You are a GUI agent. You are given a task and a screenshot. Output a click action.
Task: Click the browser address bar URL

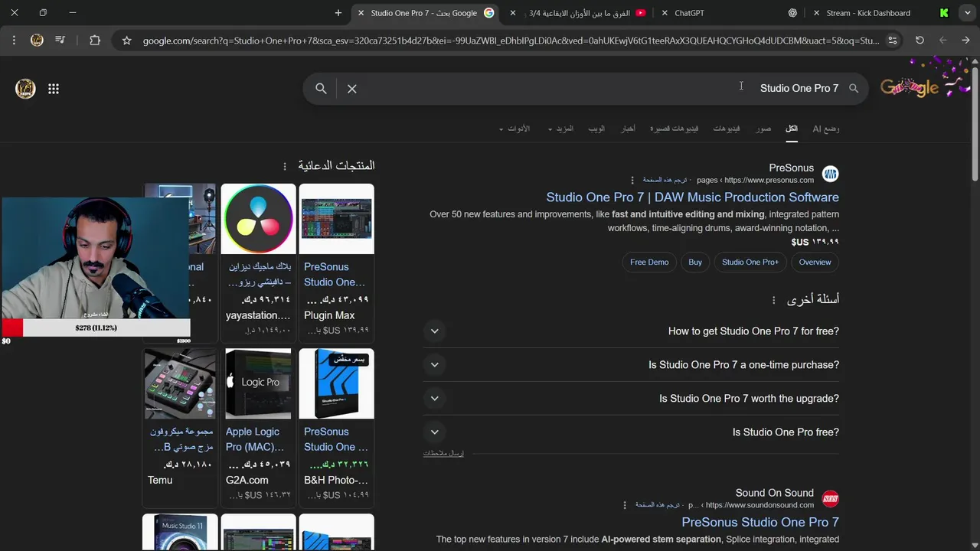click(x=511, y=41)
